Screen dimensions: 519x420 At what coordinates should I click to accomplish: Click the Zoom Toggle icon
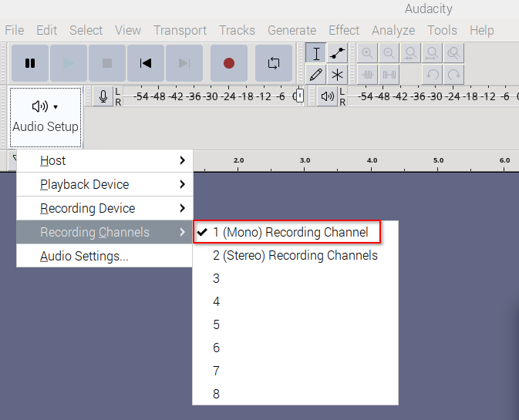point(453,53)
